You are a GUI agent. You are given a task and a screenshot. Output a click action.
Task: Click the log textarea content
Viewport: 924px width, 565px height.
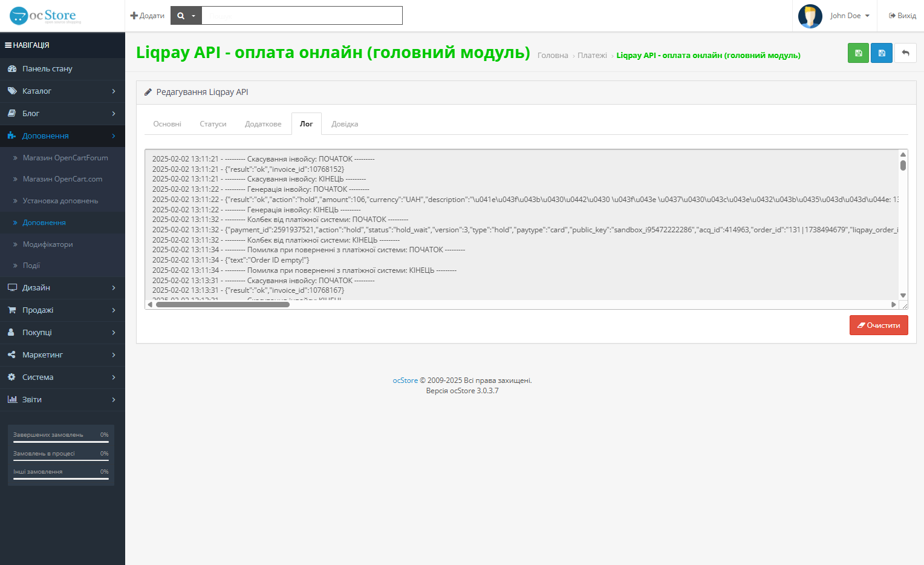point(522,224)
